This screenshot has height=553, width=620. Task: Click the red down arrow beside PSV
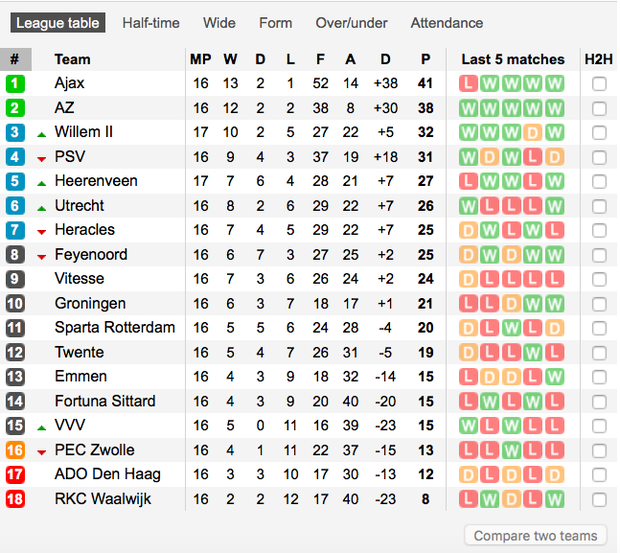coord(42,158)
